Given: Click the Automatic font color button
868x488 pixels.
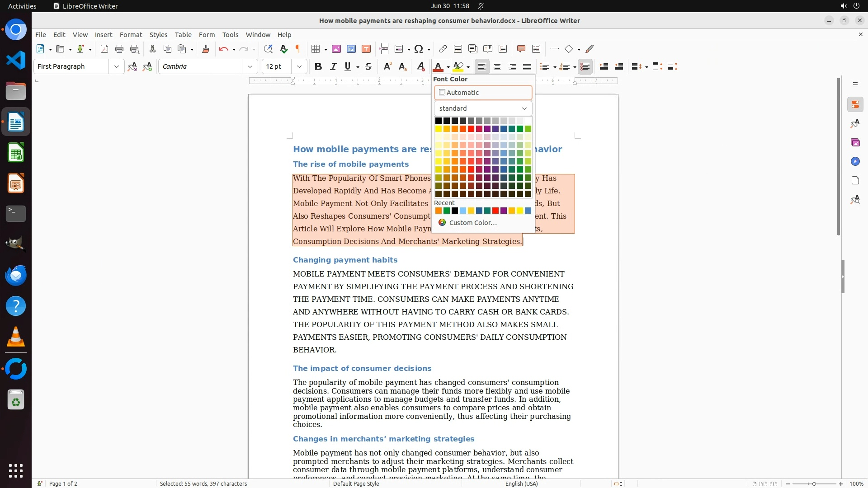Looking at the screenshot, I should 483,93.
